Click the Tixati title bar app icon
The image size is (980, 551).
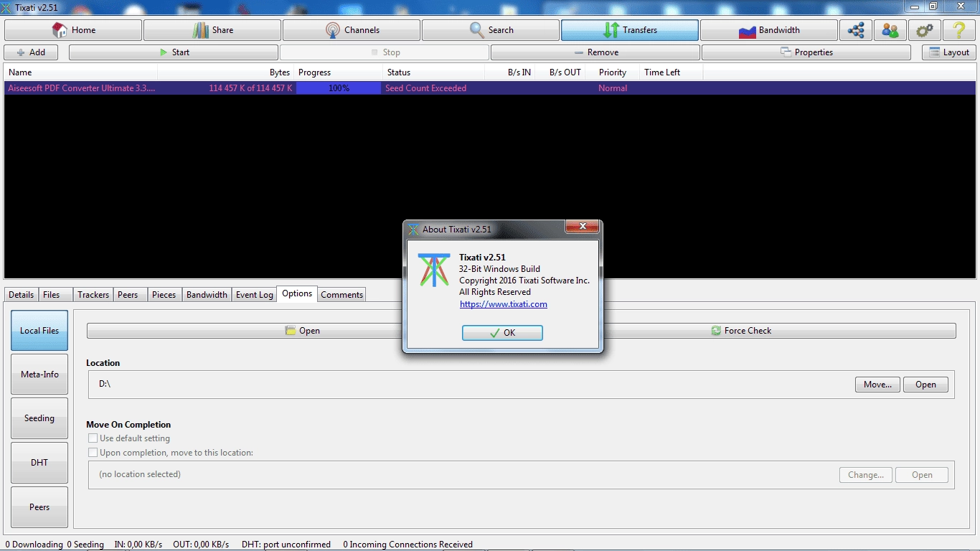click(7, 7)
